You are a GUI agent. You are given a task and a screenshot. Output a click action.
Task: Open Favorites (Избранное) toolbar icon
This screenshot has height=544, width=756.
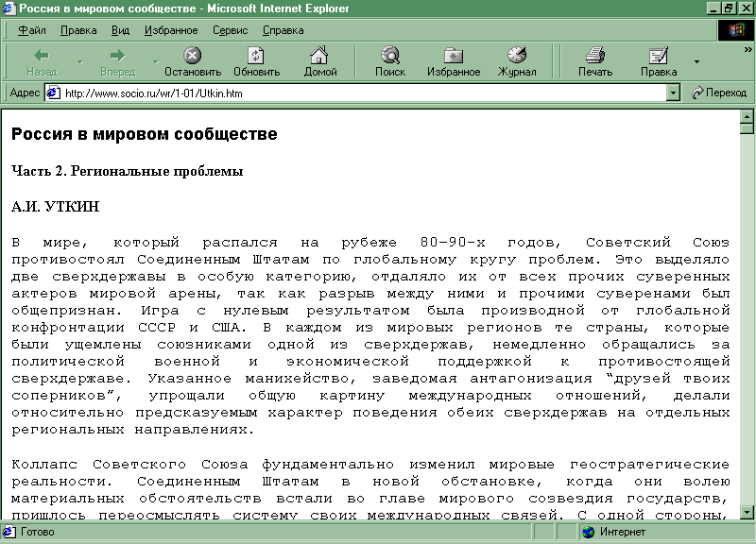click(x=454, y=56)
